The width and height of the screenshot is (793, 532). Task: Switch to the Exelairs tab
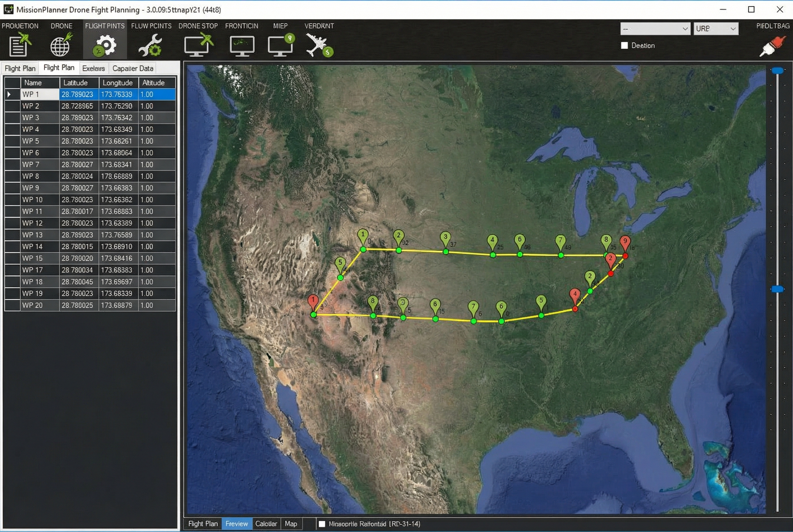(x=93, y=68)
